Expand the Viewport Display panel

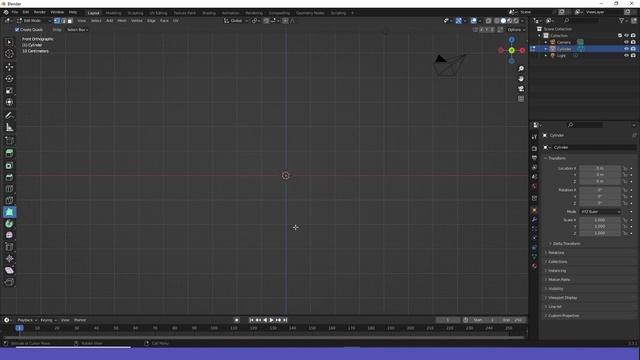[x=562, y=298]
